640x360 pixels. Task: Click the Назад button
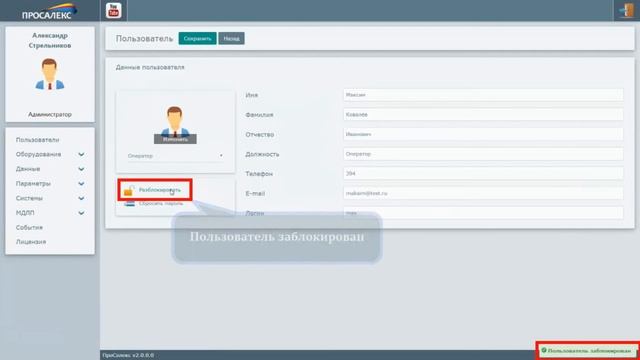(x=231, y=38)
